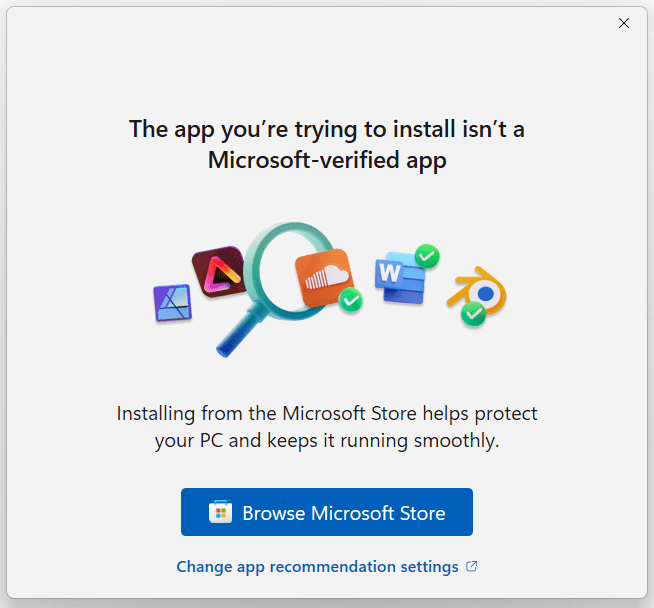Viewport: 654px width, 608px height.
Task: Click the "Microsoft-verified app" heading line
Action: pyautogui.click(x=327, y=161)
